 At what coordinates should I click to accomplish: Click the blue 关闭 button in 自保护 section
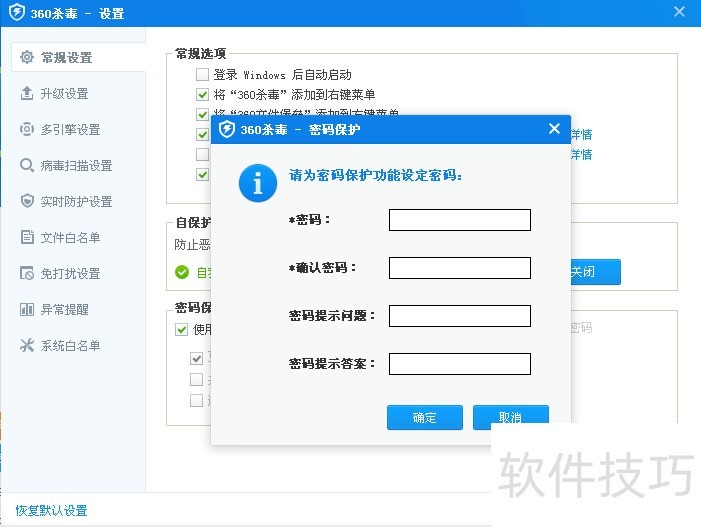pyautogui.click(x=595, y=272)
